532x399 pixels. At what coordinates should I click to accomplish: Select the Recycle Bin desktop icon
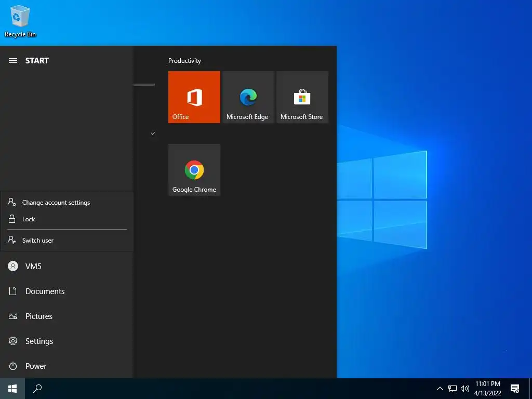pyautogui.click(x=20, y=21)
